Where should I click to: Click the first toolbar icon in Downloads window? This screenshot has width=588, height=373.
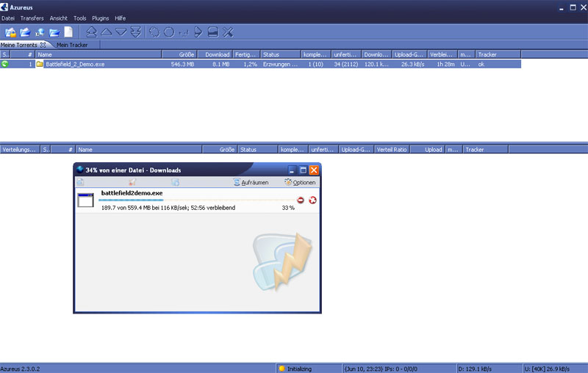click(81, 182)
